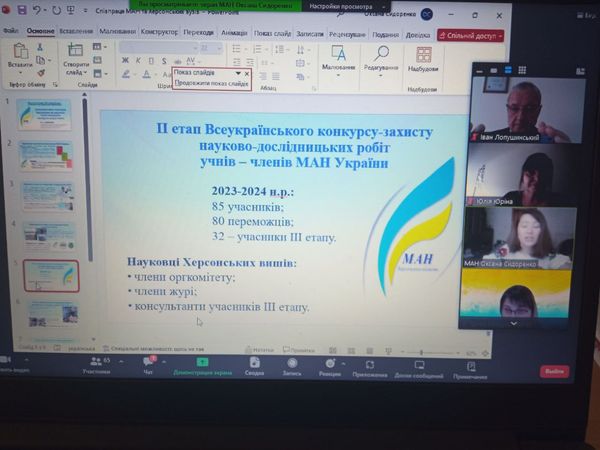Click slide sorter view icon in status bar
Viewport: 600px width, 450px height.
coord(351,350)
